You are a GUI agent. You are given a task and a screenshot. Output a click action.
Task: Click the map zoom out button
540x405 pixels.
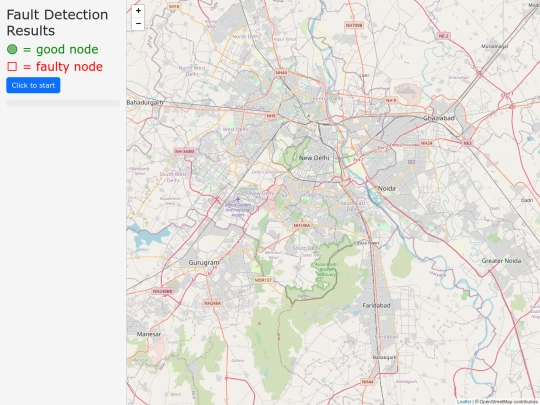[138, 24]
